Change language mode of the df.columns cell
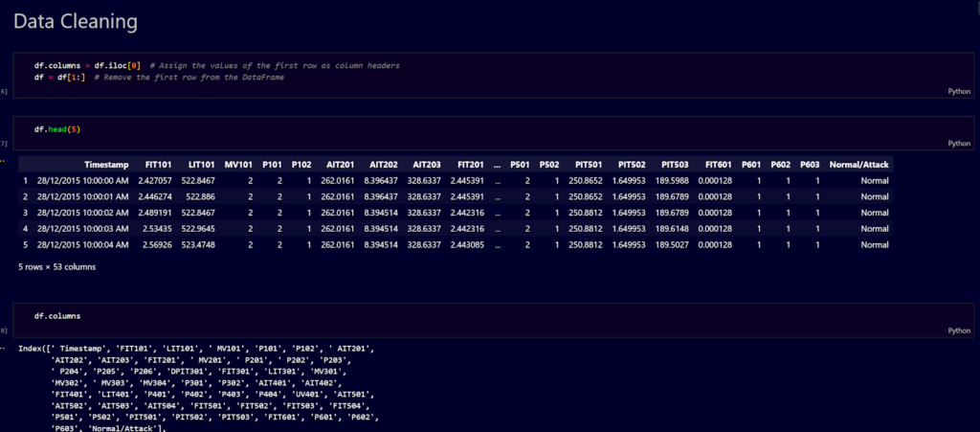This screenshot has height=432, width=980. click(x=958, y=330)
